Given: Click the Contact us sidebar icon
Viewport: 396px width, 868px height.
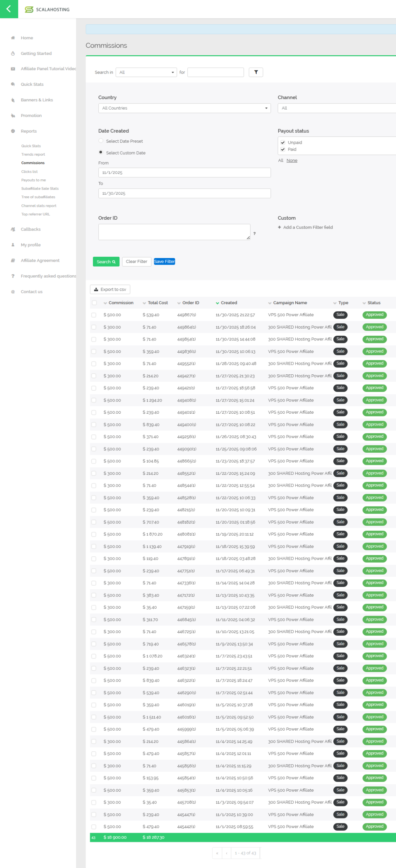Looking at the screenshot, I should [13, 292].
